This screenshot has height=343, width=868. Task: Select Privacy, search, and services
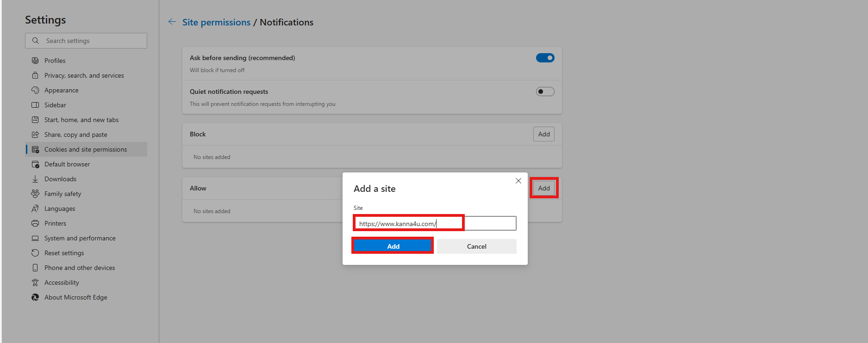[x=84, y=75]
